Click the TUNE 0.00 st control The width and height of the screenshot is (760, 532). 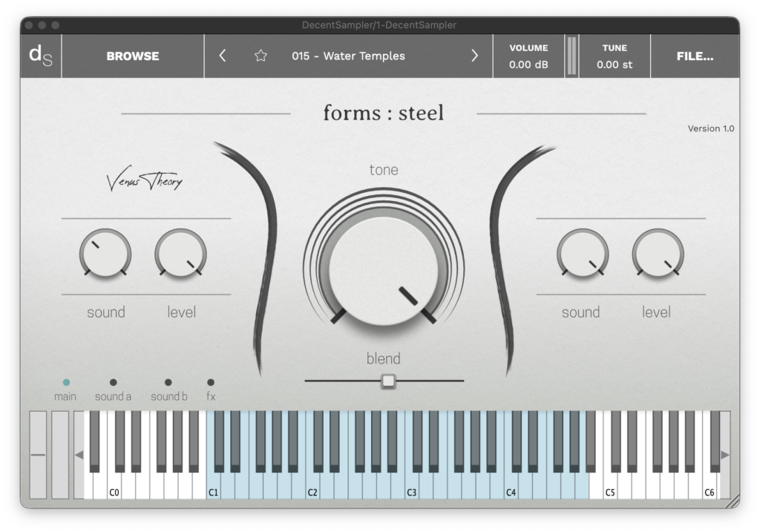point(615,56)
